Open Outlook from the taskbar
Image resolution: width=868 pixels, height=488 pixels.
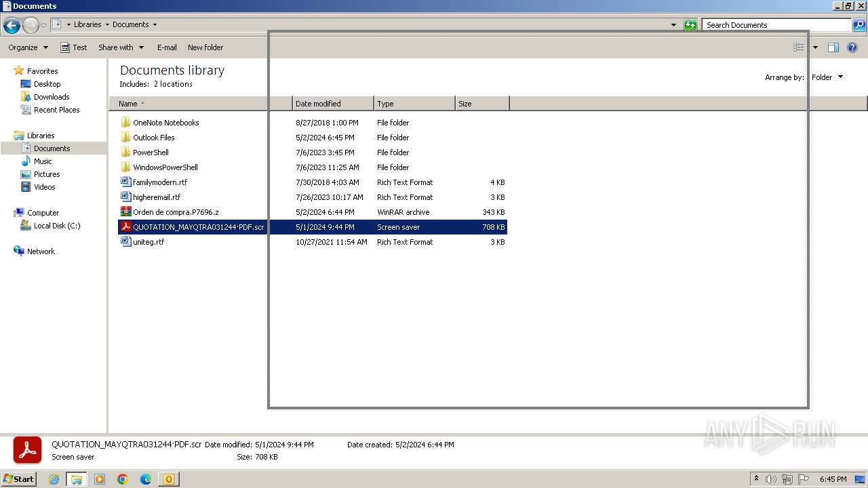[x=169, y=479]
